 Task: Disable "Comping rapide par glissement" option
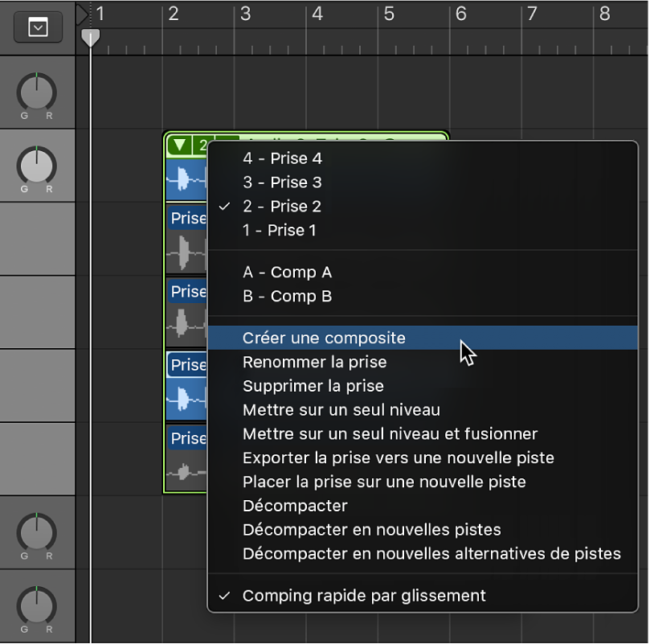coord(364,596)
